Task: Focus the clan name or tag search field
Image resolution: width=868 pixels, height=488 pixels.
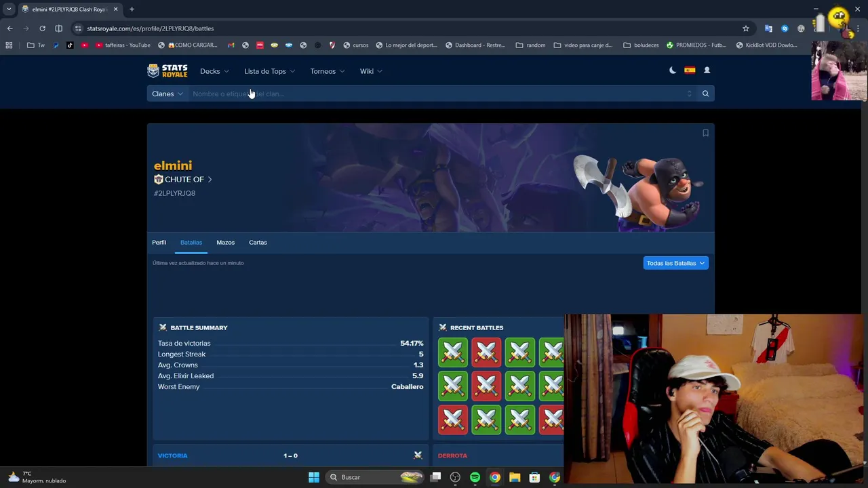Action: point(437,94)
